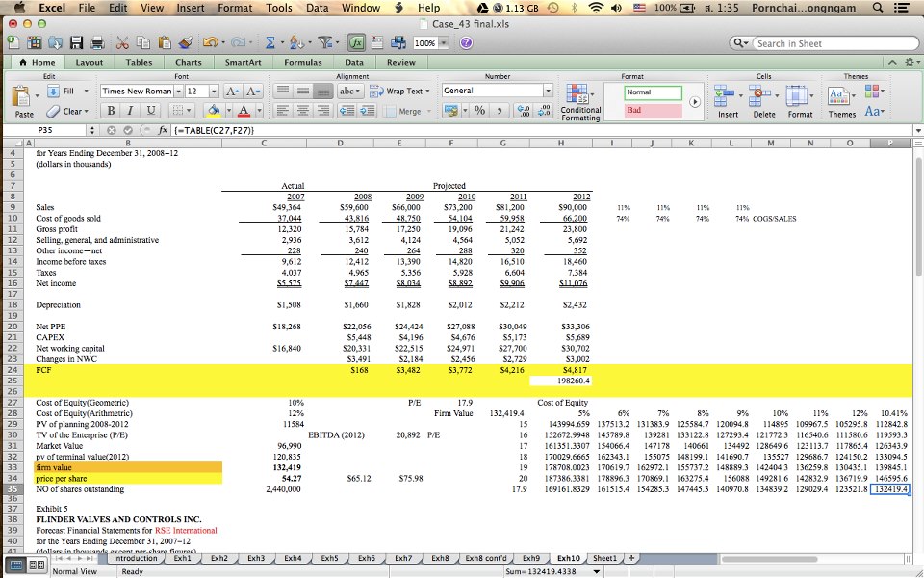Click the Format Painter brush icon
The width and height of the screenshot is (924, 578).
186,43
